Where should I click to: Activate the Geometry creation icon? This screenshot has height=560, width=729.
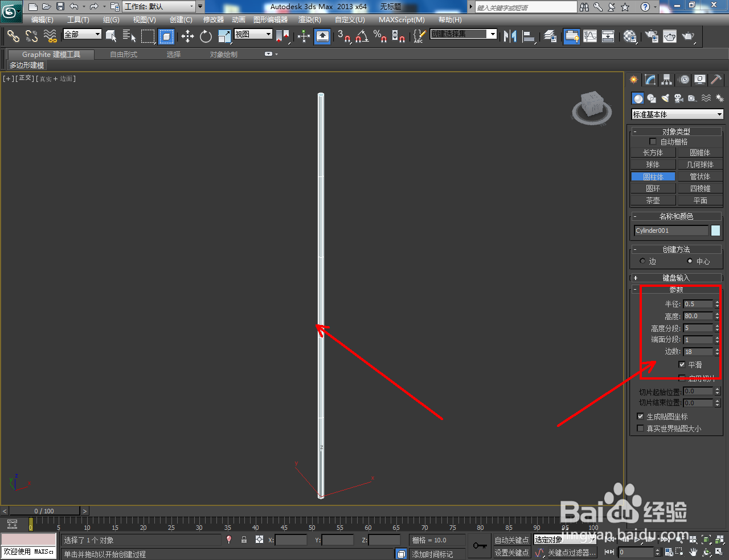pos(637,98)
